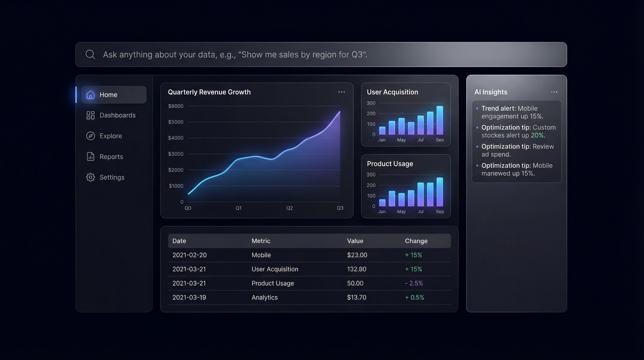
Task: Click the Product Usage chart title
Action: pos(390,164)
